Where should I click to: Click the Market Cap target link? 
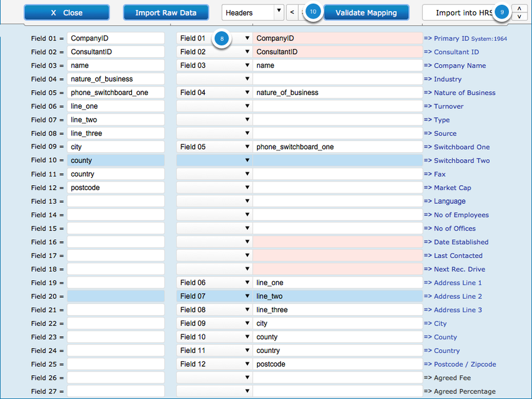point(447,188)
